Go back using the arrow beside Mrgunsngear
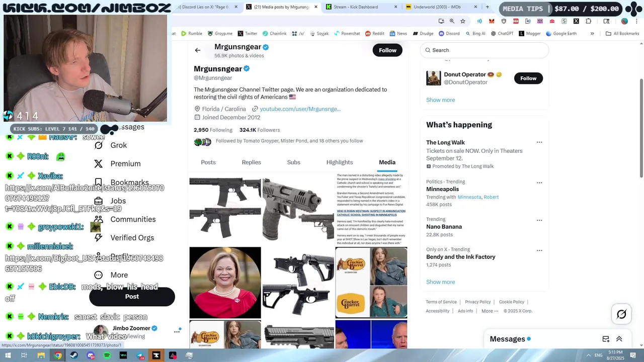Screen dimensions: 644x362 click(x=198, y=50)
